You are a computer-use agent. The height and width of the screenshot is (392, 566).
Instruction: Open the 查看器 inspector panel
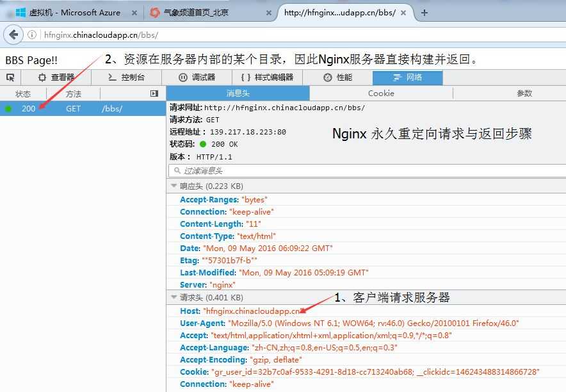click(x=56, y=78)
